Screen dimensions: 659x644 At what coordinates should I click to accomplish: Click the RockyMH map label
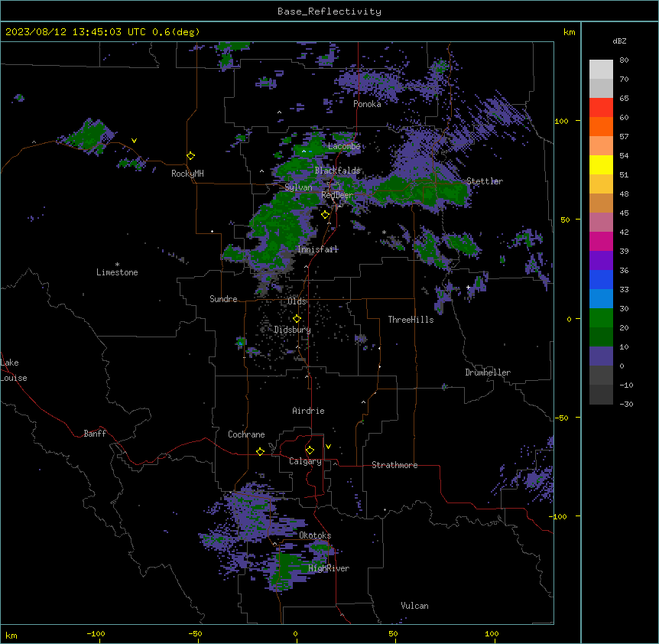187,174
